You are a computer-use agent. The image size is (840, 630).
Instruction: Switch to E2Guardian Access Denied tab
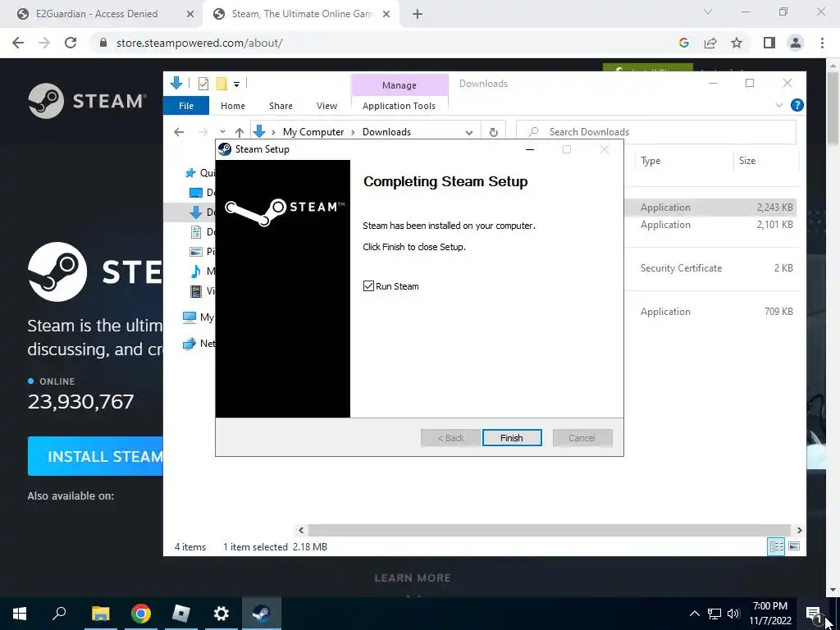click(x=97, y=14)
